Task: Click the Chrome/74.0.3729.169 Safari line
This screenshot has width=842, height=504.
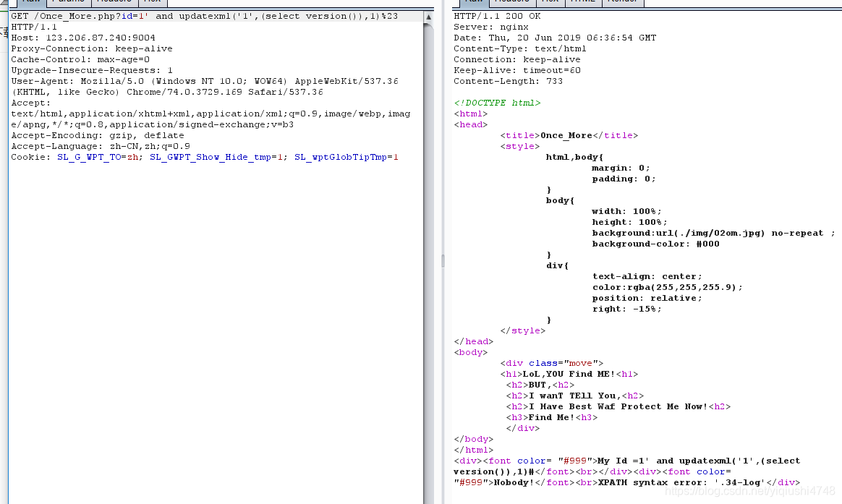Action: pyautogui.click(x=167, y=92)
